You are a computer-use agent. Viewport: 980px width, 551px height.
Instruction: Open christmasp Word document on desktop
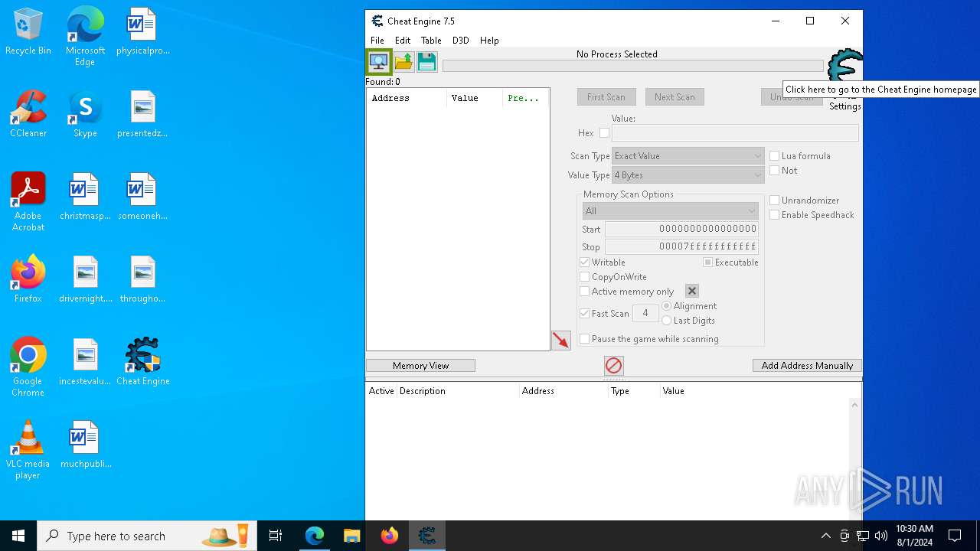coord(85,197)
